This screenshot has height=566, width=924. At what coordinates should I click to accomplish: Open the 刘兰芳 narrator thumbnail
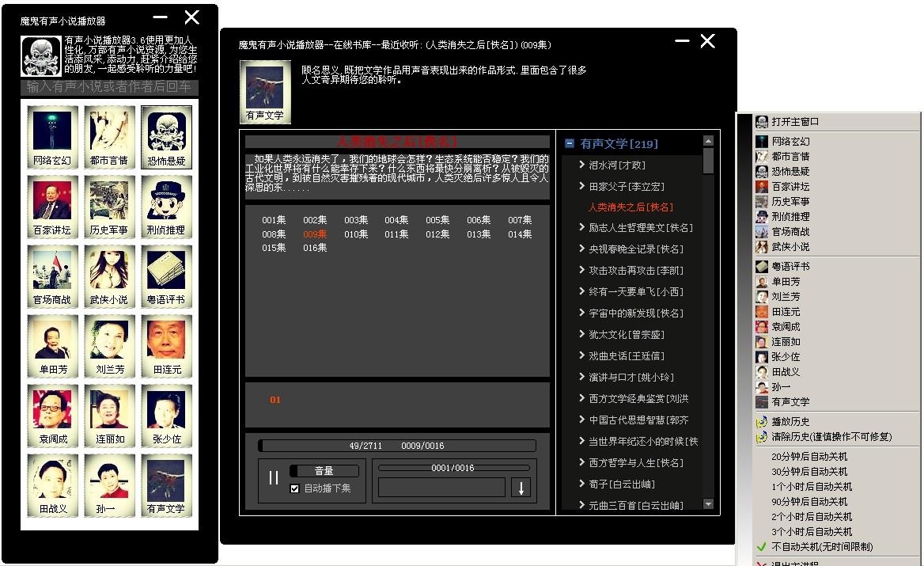(110, 346)
